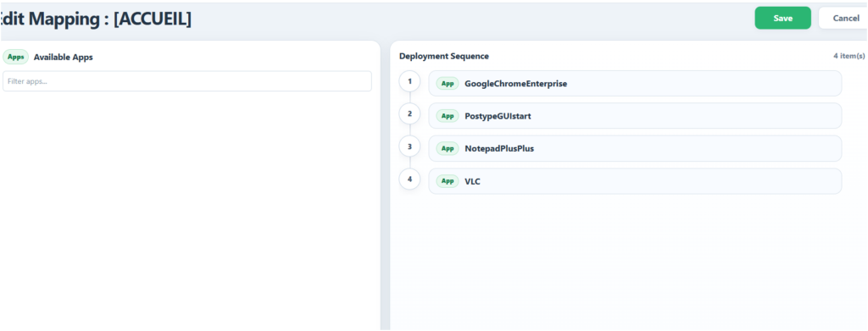The width and height of the screenshot is (868, 331).
Task: Click the App badge beside VLC
Action: click(x=448, y=181)
